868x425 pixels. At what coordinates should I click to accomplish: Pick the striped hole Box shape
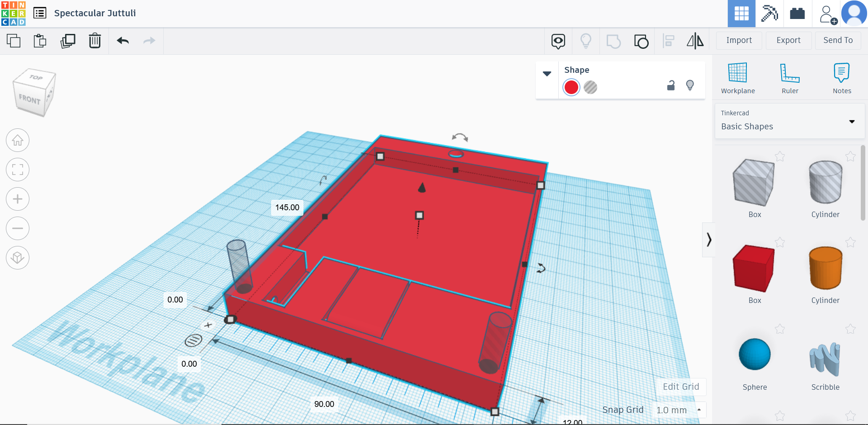[x=754, y=183]
